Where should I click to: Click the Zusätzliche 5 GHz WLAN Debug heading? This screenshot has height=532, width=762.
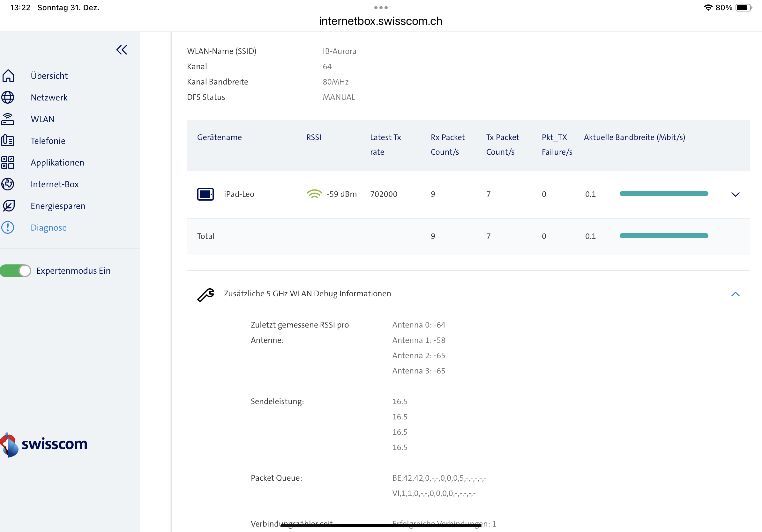[x=307, y=293]
